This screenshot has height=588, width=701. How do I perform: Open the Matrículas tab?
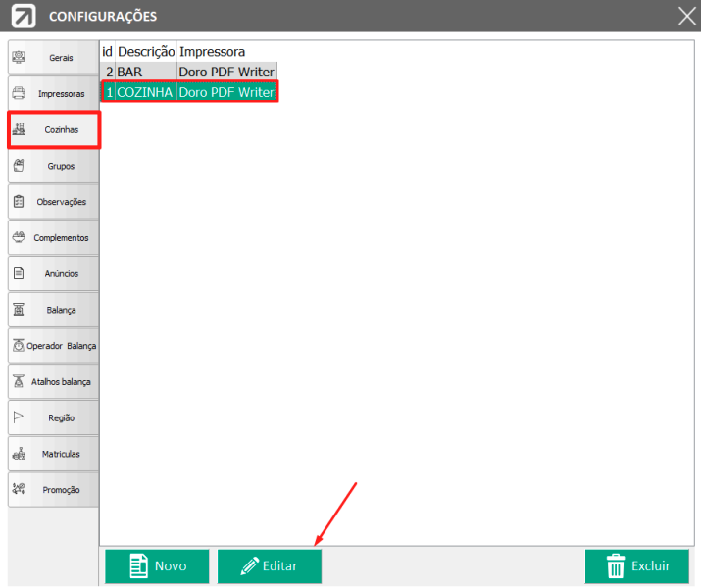53,454
